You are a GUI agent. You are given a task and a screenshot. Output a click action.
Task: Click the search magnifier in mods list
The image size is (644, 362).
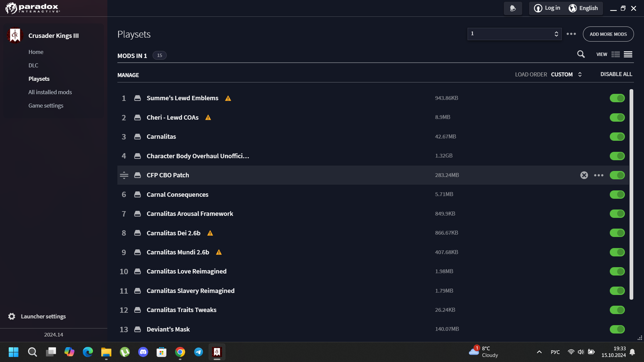[x=581, y=54]
